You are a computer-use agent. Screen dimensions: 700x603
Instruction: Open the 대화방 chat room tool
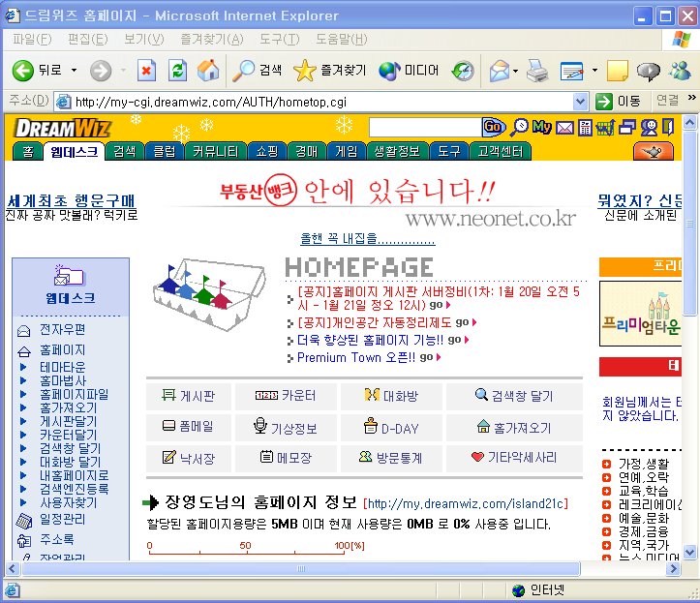click(391, 396)
